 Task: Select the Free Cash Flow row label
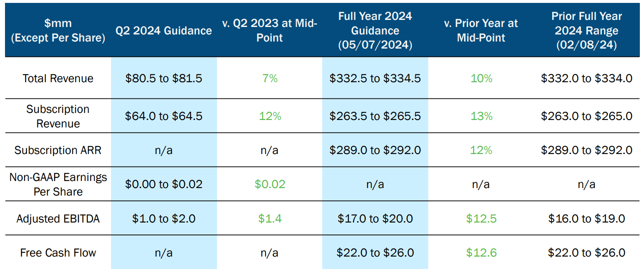[x=58, y=253]
